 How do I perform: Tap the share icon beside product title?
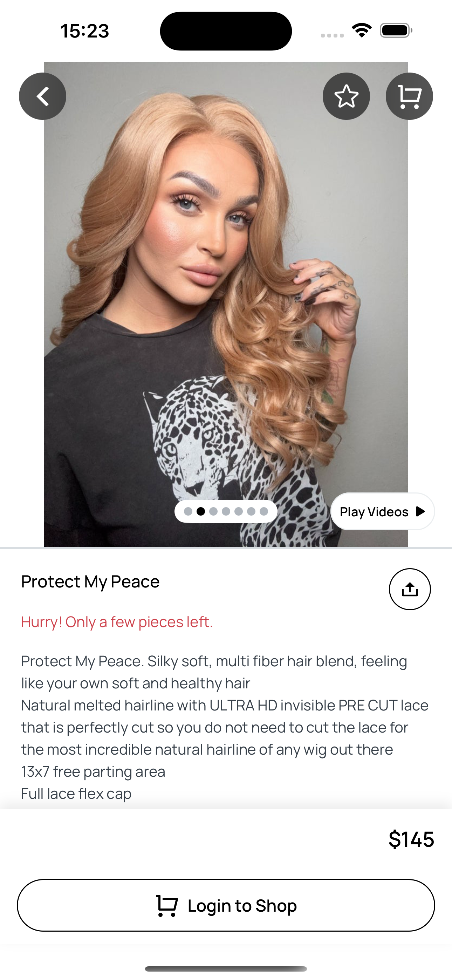(410, 589)
